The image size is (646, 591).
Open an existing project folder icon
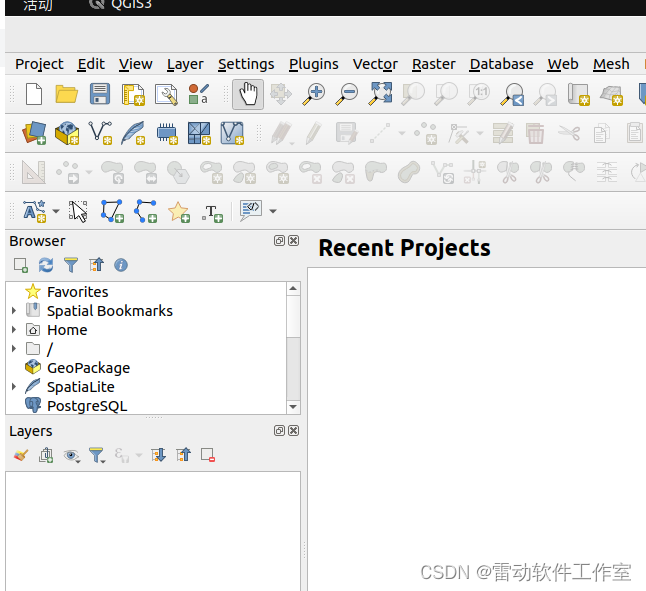[x=66, y=94]
